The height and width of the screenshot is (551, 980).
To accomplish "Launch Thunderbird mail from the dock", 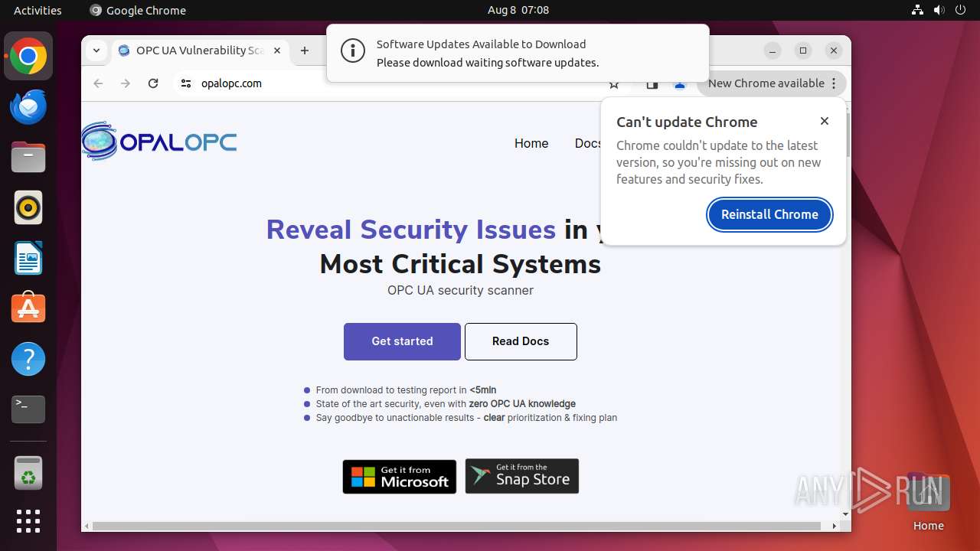I will [28, 107].
